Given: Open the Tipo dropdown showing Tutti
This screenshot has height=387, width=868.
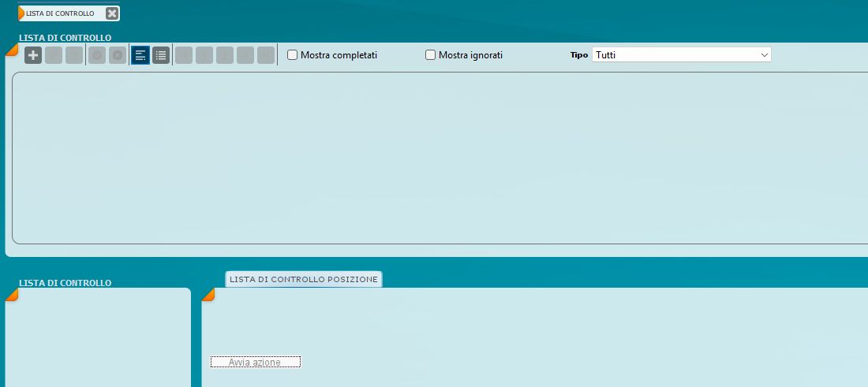Looking at the screenshot, I should tap(682, 54).
